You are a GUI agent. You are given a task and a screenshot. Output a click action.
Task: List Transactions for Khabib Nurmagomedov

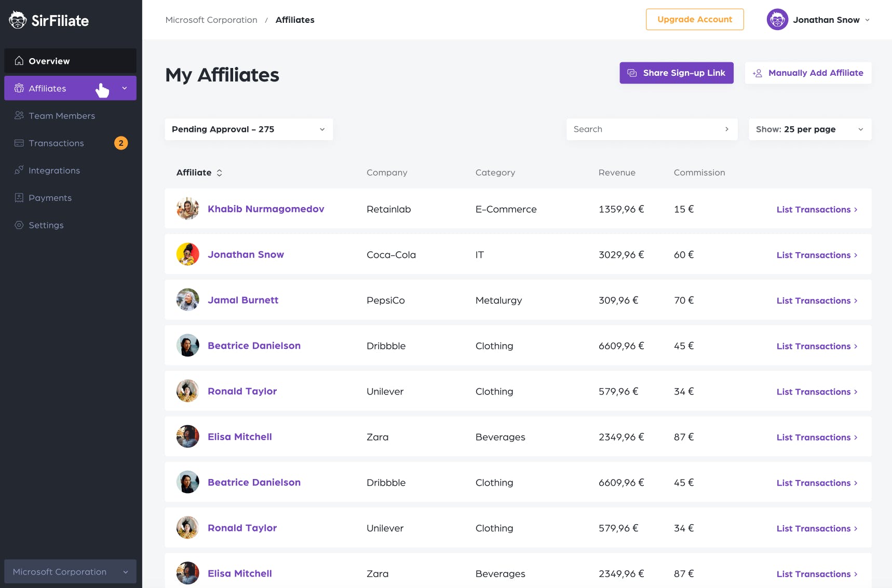click(817, 209)
